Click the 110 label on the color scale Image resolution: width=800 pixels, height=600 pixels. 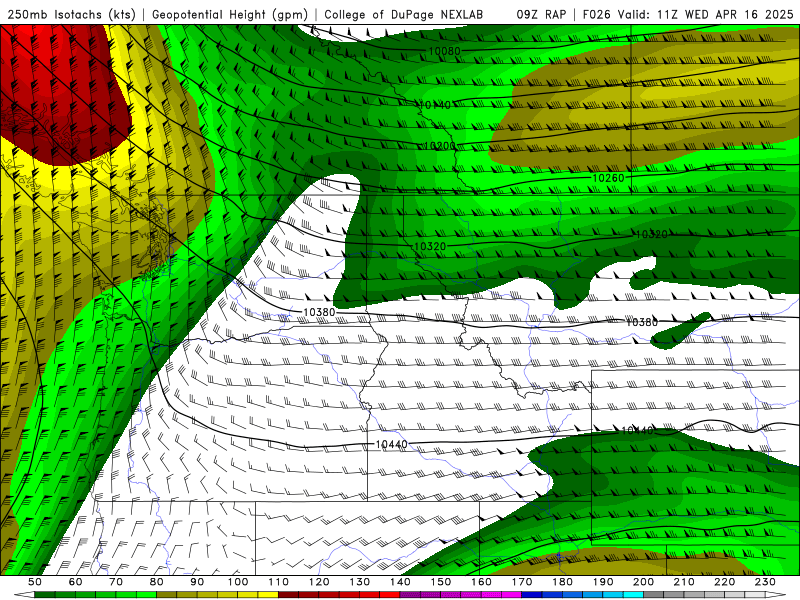coord(279,582)
